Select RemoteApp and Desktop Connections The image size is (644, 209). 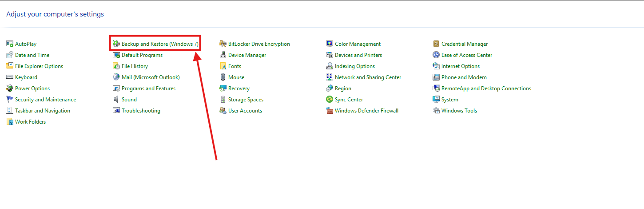click(486, 88)
